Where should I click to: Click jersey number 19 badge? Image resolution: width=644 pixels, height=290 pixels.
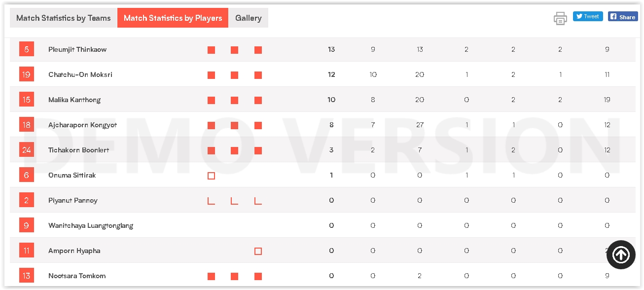pos(27,74)
